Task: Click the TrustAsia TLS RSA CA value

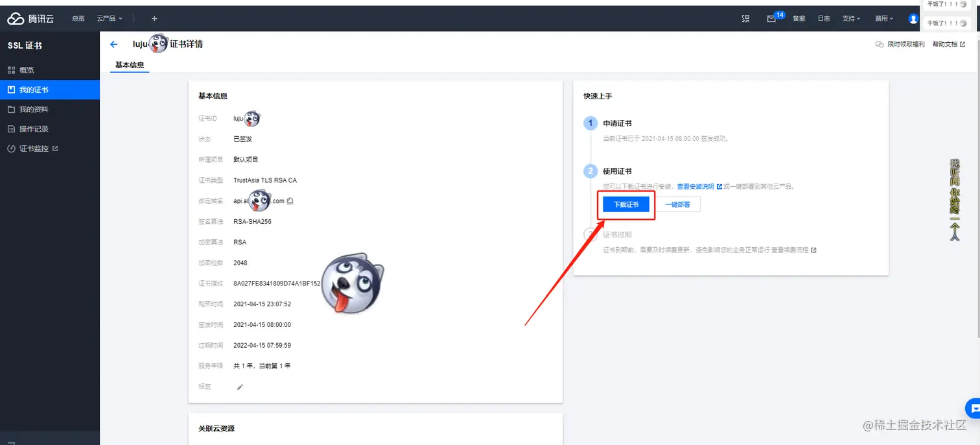Action: click(x=265, y=180)
